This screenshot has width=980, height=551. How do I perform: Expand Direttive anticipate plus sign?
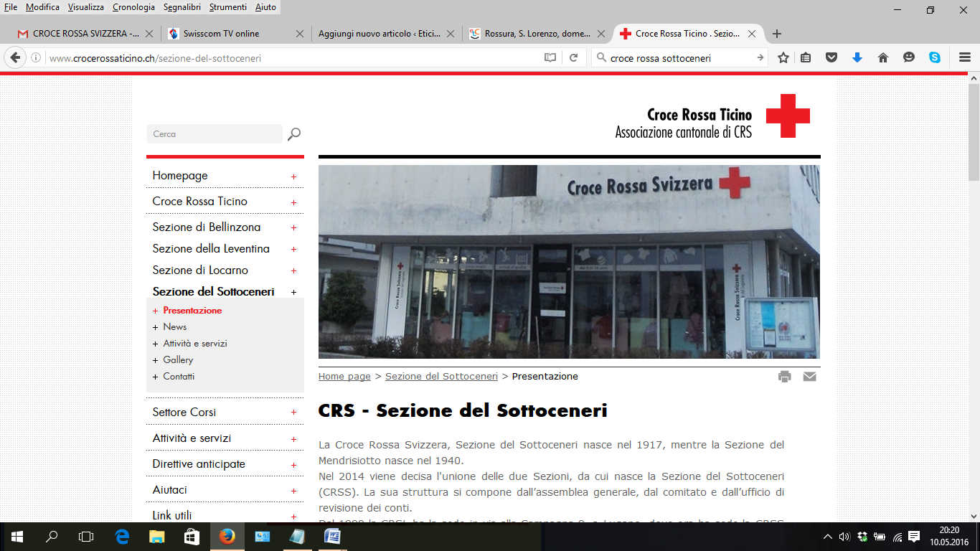tap(293, 465)
